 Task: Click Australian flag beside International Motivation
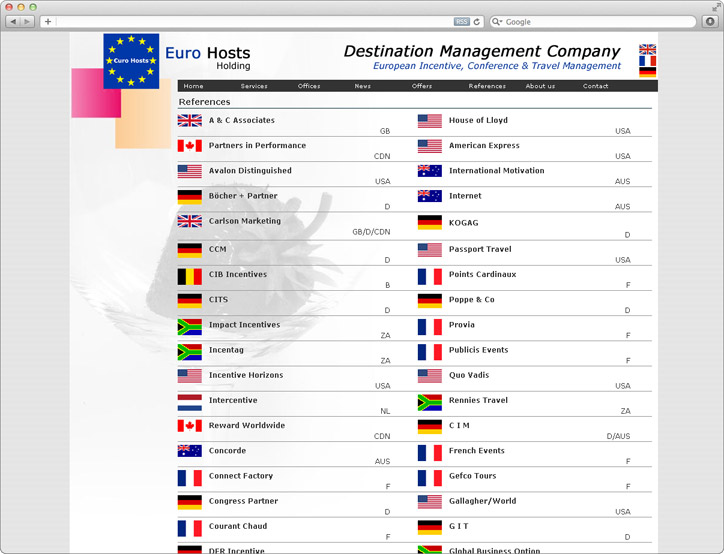click(430, 171)
